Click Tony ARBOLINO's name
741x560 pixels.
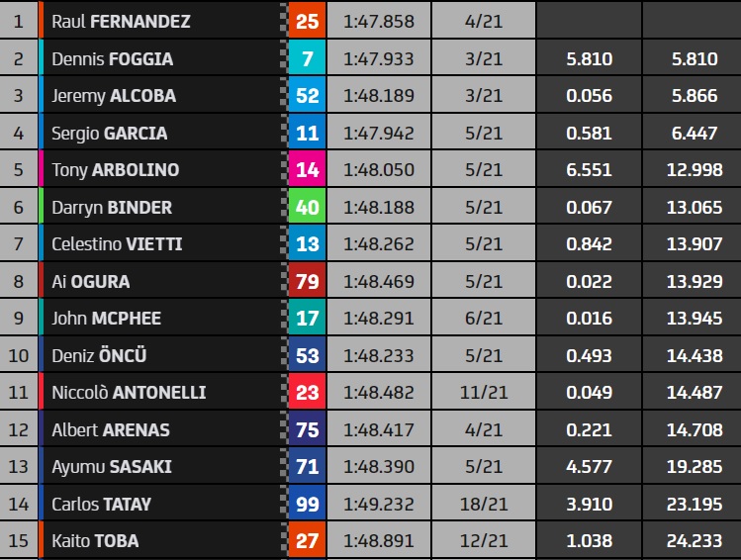(116, 169)
